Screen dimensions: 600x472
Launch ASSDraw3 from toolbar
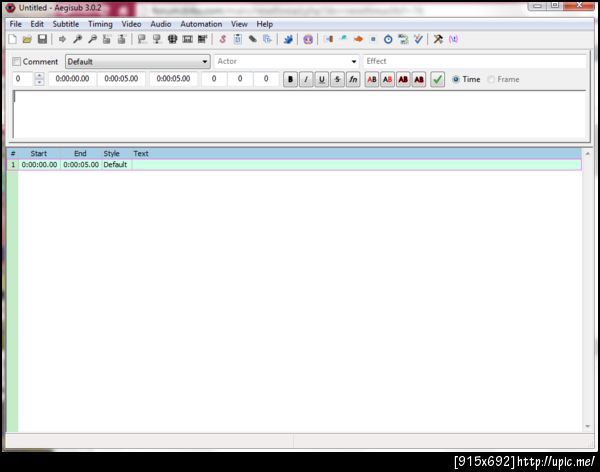(x=308, y=39)
